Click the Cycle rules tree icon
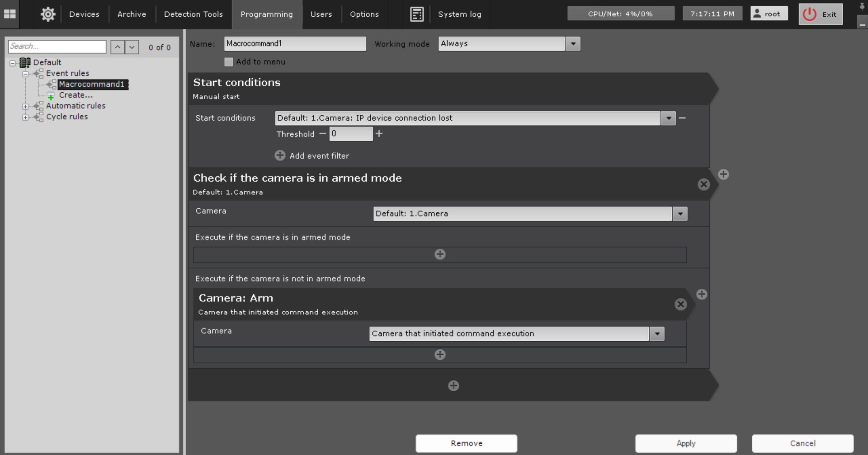The width and height of the screenshot is (868, 455). (39, 117)
